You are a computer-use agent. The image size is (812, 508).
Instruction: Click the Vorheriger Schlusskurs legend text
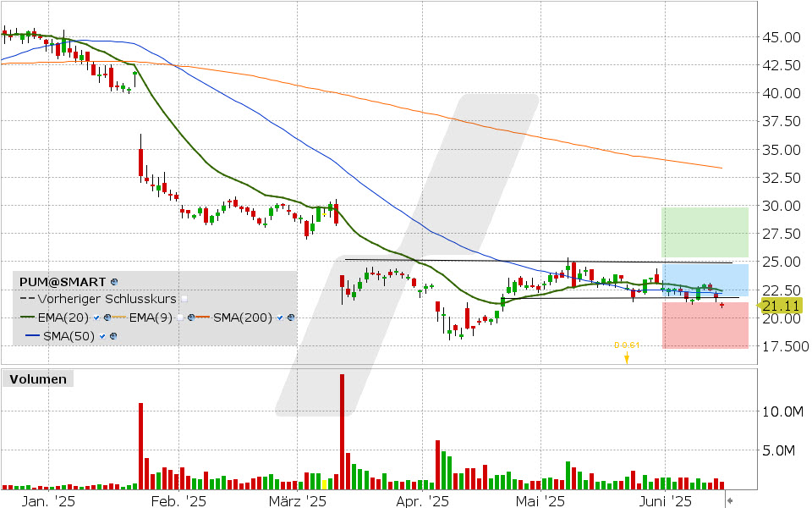click(x=107, y=299)
